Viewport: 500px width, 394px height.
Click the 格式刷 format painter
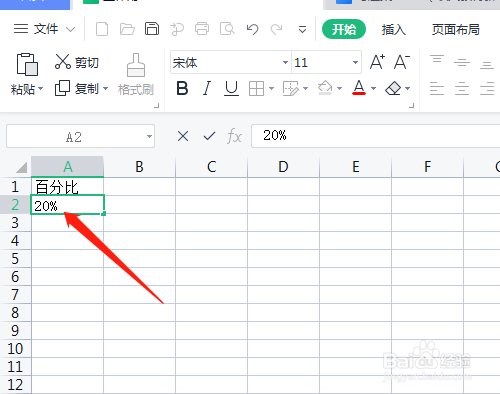(136, 75)
